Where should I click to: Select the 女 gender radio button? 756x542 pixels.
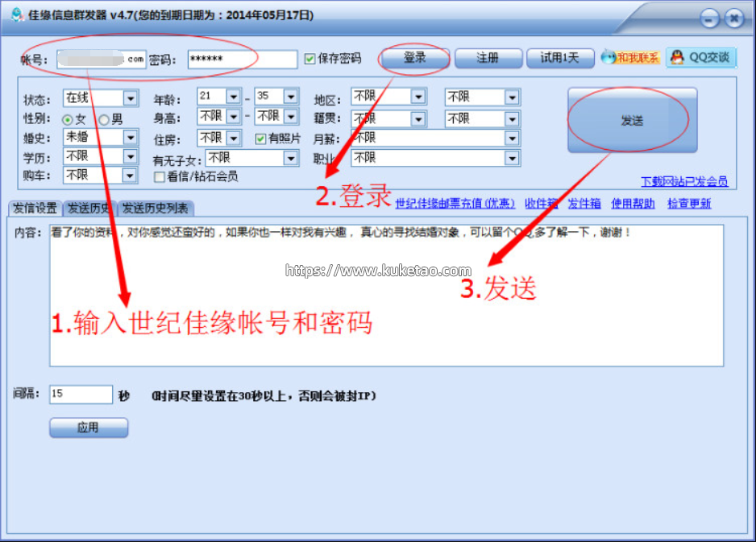[68, 119]
